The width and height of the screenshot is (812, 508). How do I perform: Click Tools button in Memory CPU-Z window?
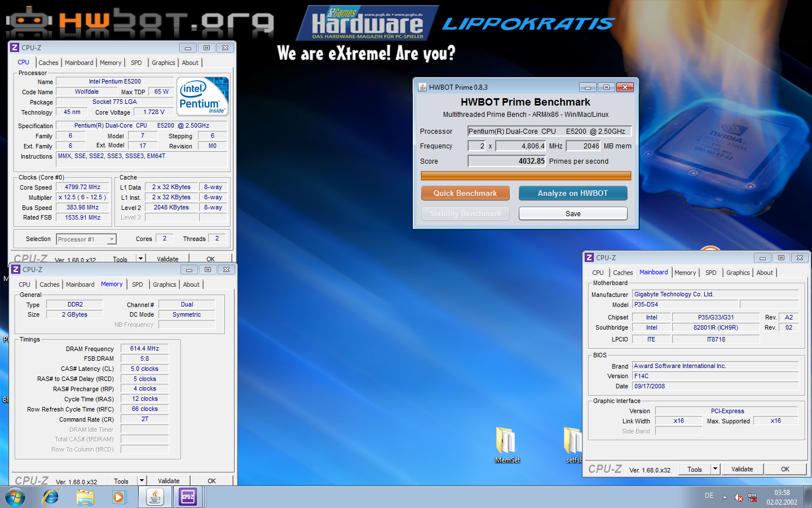(121, 481)
